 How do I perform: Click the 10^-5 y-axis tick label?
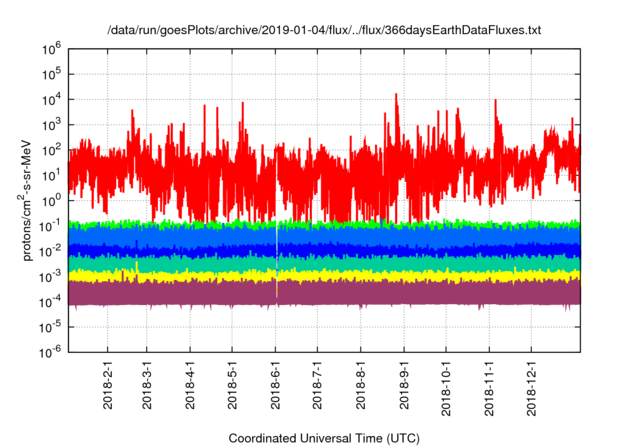point(51,327)
